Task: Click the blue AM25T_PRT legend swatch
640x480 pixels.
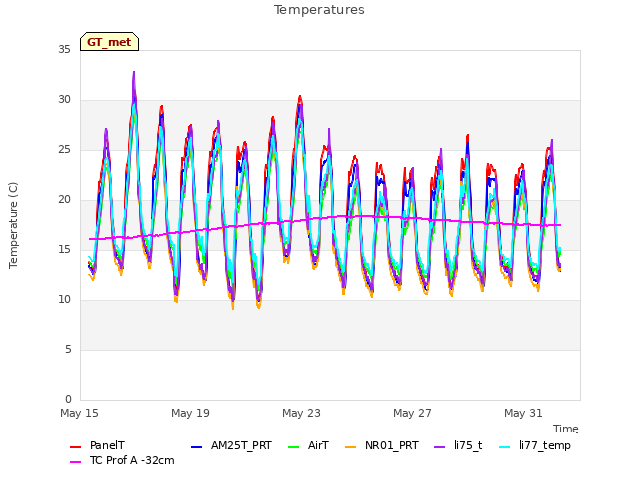Action: [x=196, y=447]
